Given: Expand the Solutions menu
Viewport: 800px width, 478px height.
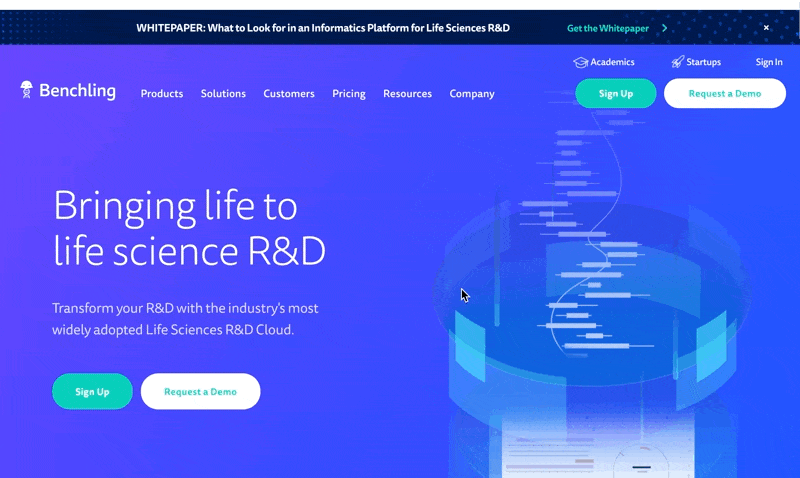Looking at the screenshot, I should 223,94.
